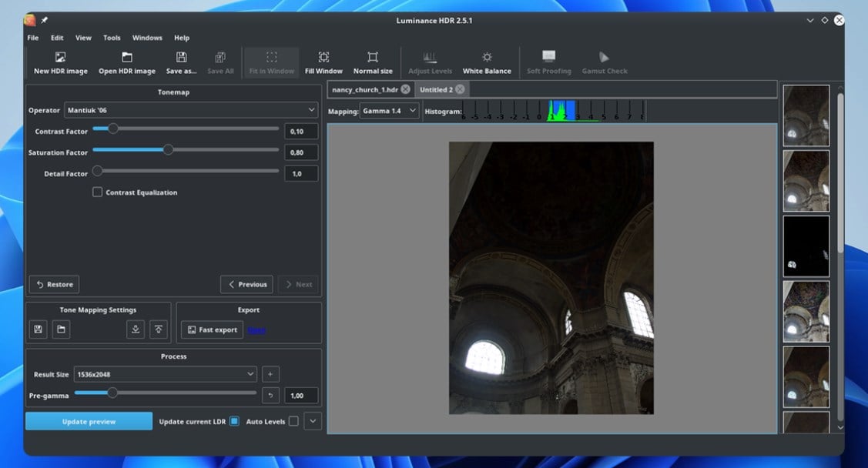Click the Saturation Factor slider handle

tap(168, 150)
